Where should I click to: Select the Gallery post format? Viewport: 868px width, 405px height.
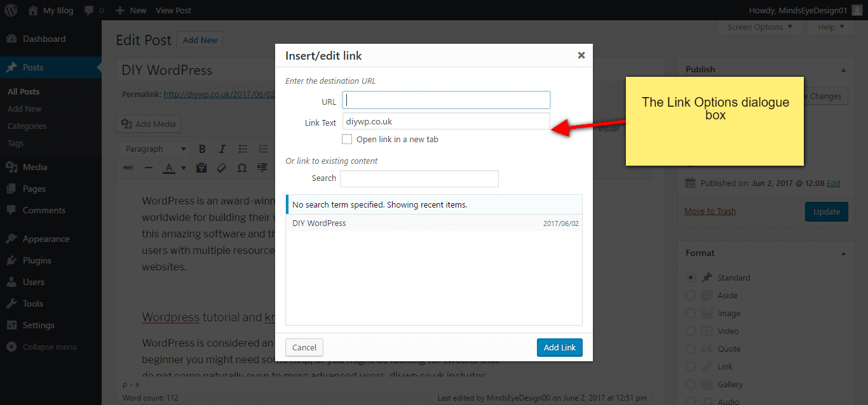coord(691,384)
